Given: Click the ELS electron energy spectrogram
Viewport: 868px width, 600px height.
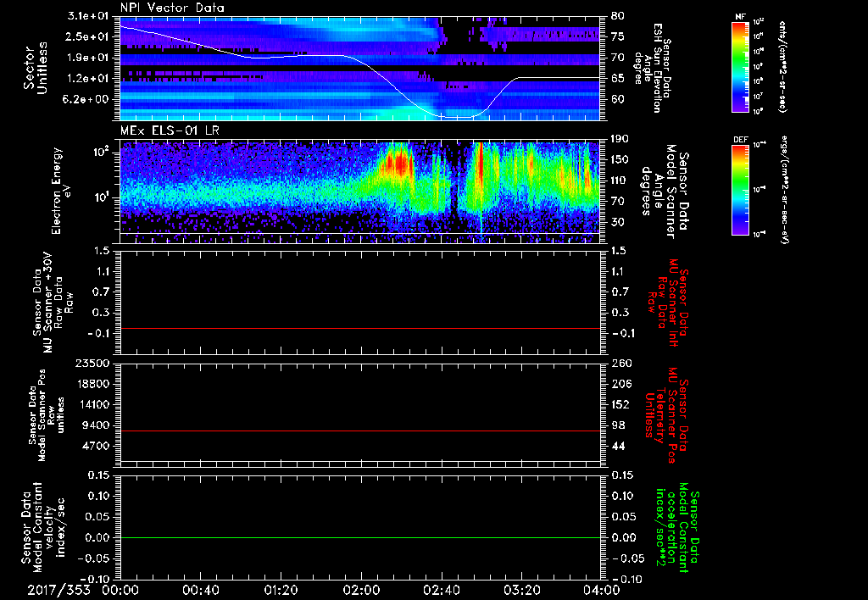Looking at the screenshot, I should 360,191.
